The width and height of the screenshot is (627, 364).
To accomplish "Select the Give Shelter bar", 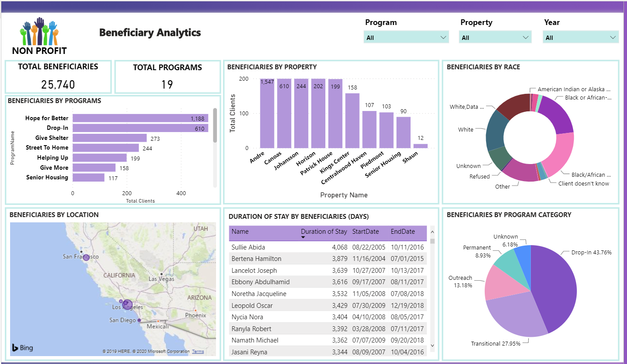I will pyautogui.click(x=110, y=138).
